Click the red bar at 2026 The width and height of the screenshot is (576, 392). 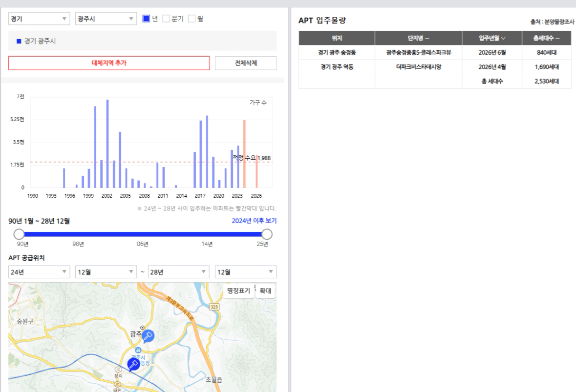257,172
